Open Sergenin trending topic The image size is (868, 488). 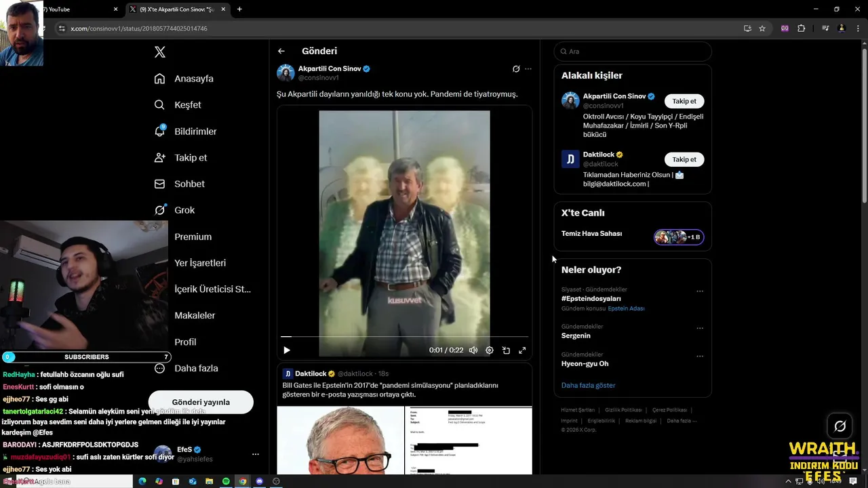pyautogui.click(x=576, y=335)
